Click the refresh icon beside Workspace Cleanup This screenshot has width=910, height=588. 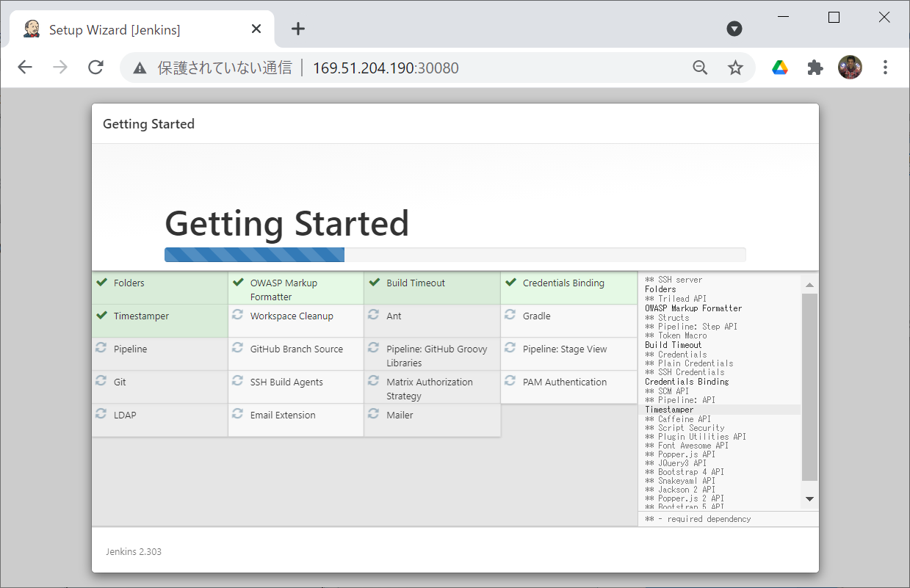[x=237, y=315]
